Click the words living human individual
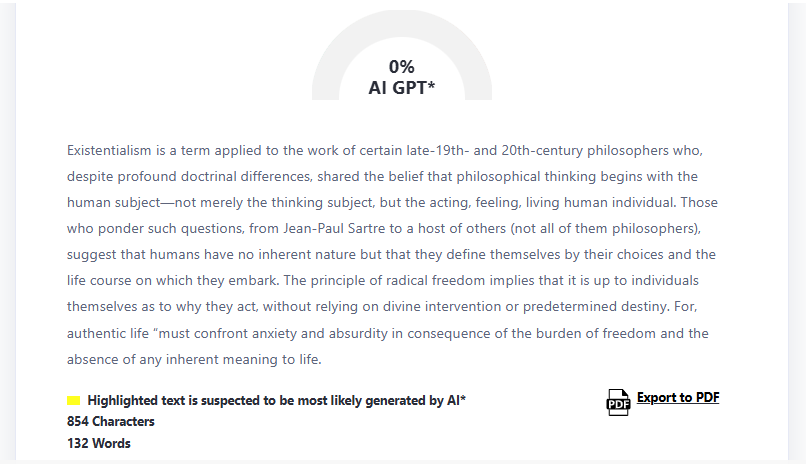Image resolution: width=806 pixels, height=464 pixels. (x=594, y=203)
